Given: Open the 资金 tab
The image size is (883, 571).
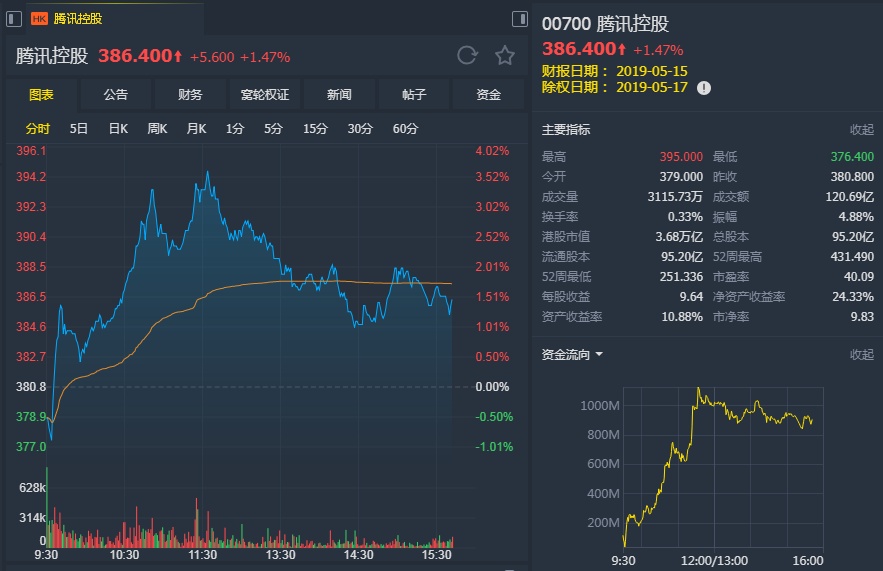Looking at the screenshot, I should pos(488,95).
